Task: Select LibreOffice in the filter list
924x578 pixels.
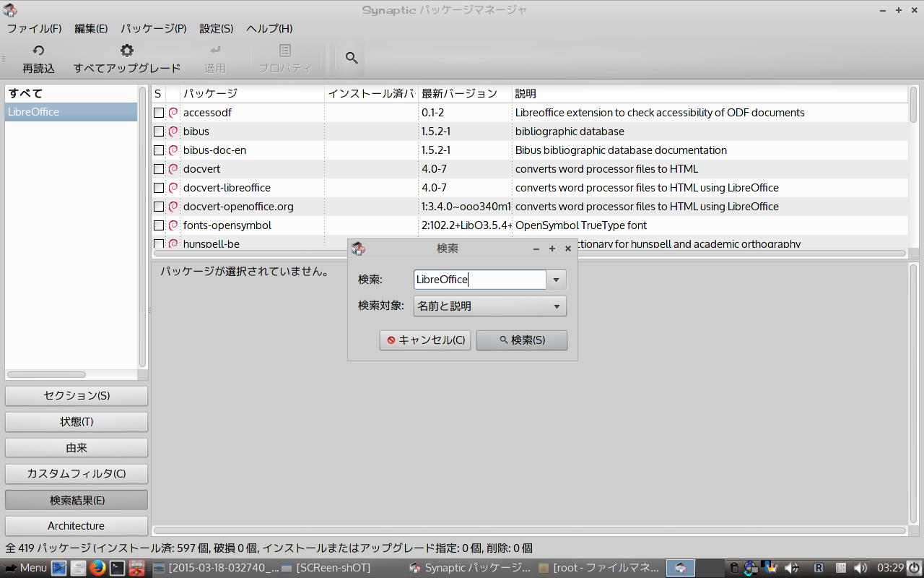Action: [x=71, y=112]
